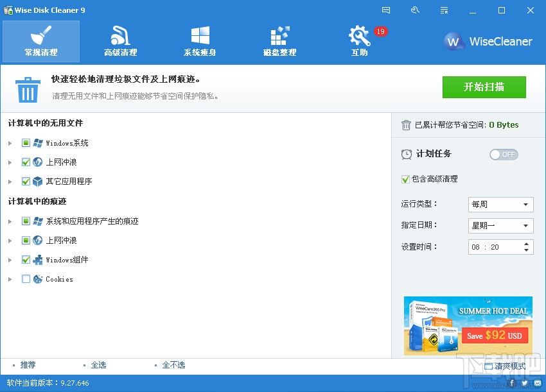The height and width of the screenshot is (392, 546).
Task: Click globe icon of 上网冲浪 under 无用文件
Action: pos(38,162)
